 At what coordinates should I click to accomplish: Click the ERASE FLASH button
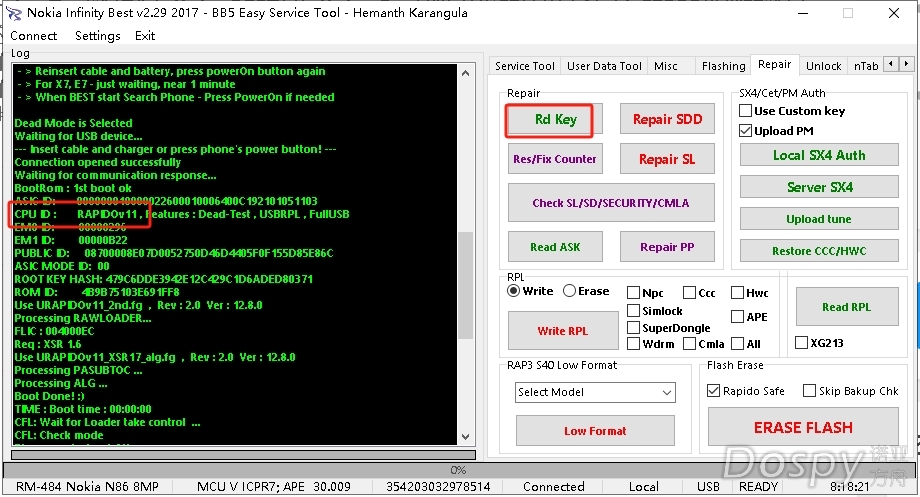pyautogui.click(x=803, y=427)
